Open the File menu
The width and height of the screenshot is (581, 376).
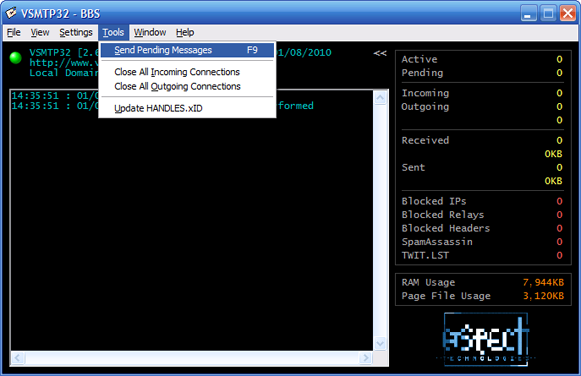(x=13, y=33)
